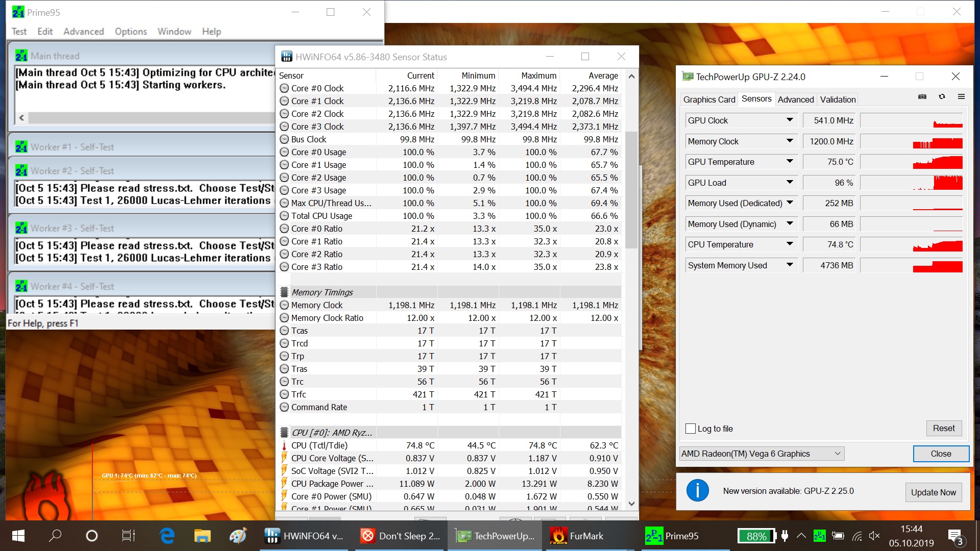
Task: Click the Prime95 tray icon
Action: tap(819, 536)
